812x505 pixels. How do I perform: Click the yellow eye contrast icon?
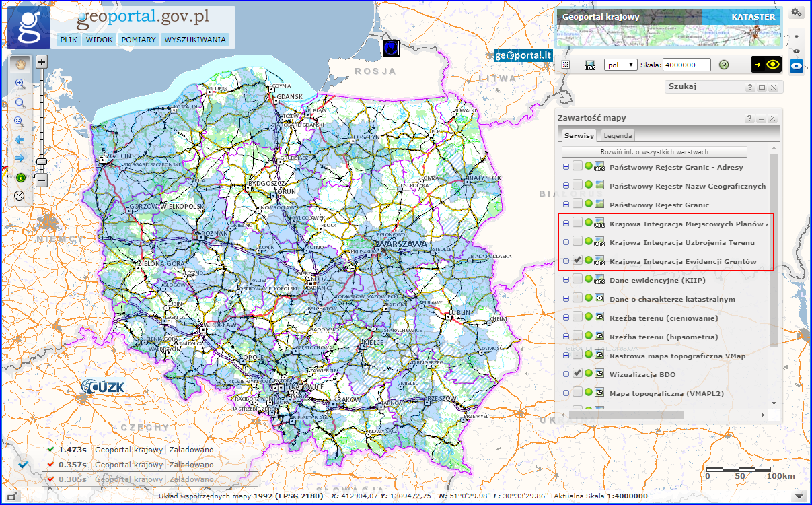click(773, 65)
